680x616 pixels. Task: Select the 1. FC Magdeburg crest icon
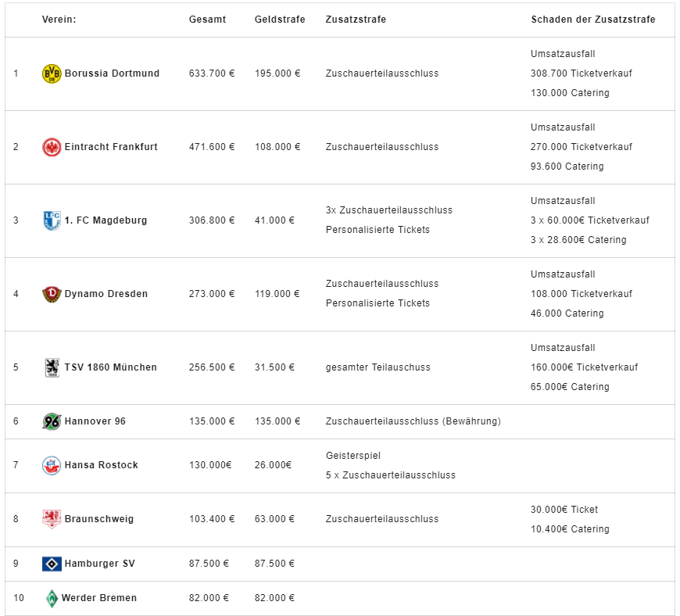52,220
